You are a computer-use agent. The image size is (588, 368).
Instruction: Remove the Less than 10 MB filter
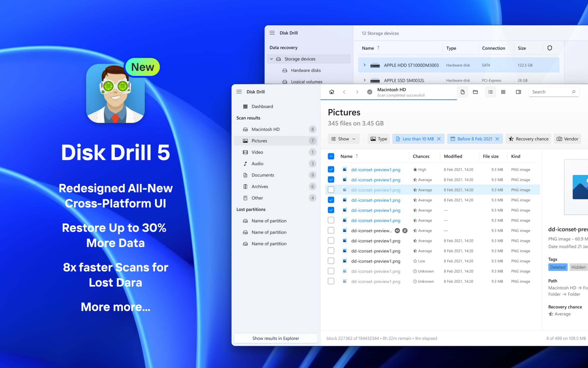pyautogui.click(x=439, y=139)
